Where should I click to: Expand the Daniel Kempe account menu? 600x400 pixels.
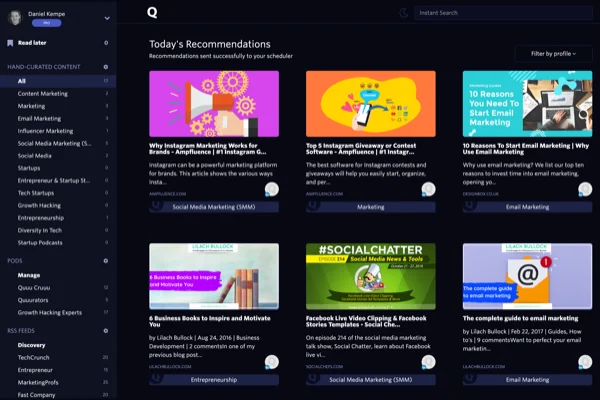(107, 18)
